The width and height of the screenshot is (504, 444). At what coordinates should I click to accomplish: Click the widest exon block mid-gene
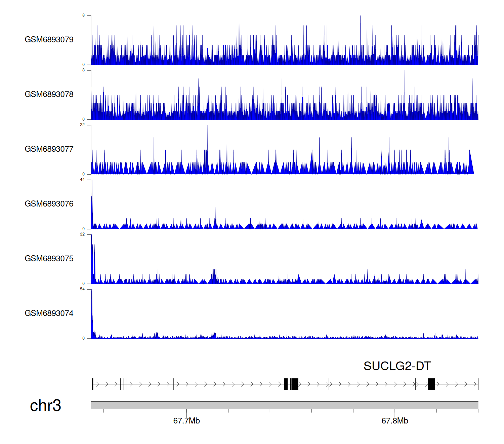coord(295,384)
